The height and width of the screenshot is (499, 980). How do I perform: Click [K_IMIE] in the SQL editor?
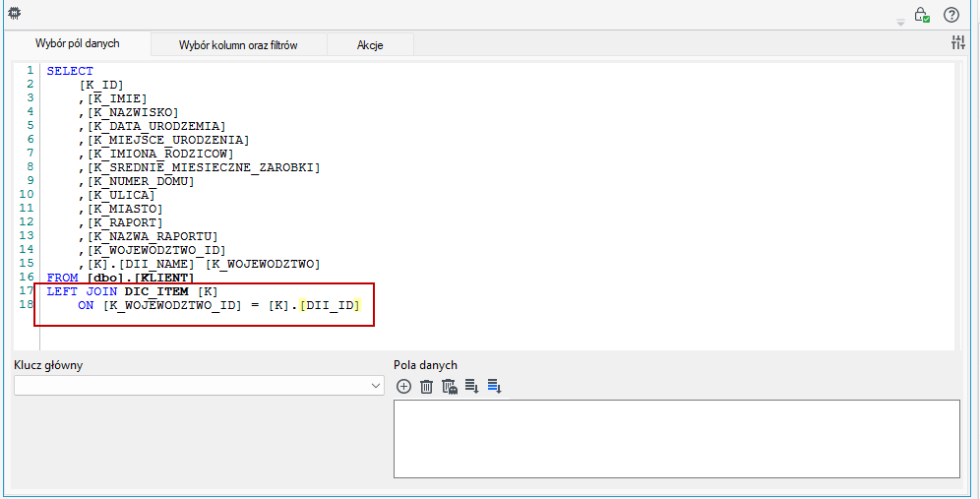pyautogui.click(x=117, y=98)
